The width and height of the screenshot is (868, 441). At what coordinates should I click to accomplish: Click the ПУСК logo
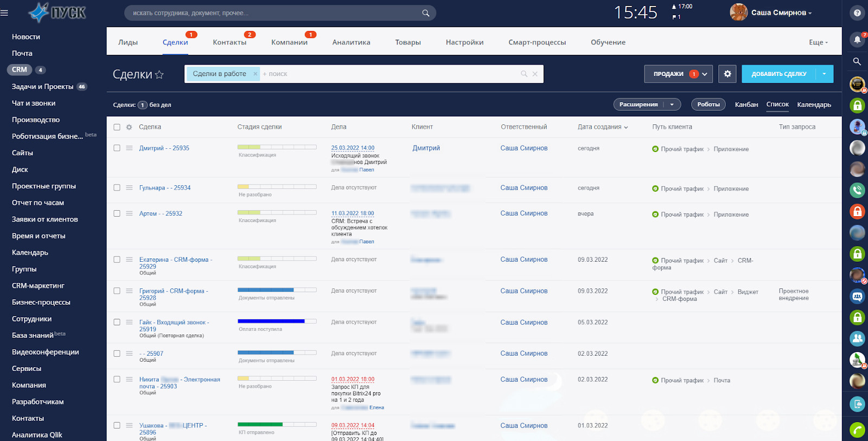(x=57, y=12)
